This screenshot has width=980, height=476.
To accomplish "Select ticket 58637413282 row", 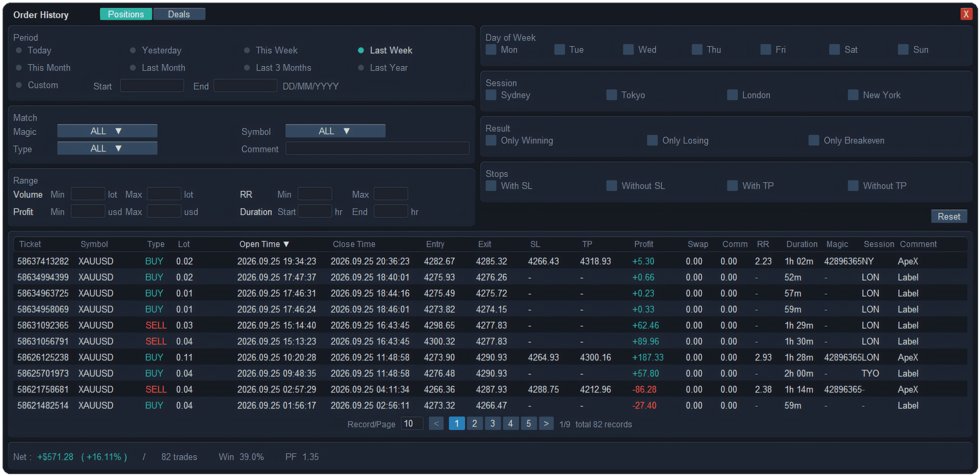I will point(490,261).
